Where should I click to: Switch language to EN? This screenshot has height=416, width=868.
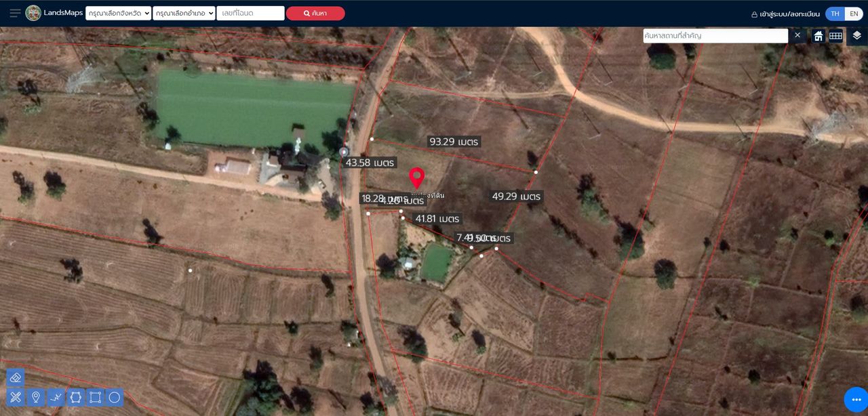(854, 14)
